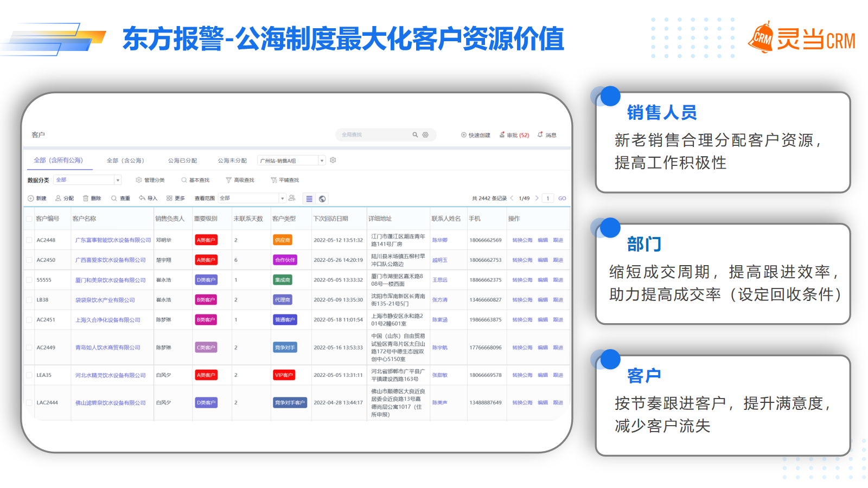Switch to globe map view icon
The width and height of the screenshot is (868, 488).
point(322,199)
